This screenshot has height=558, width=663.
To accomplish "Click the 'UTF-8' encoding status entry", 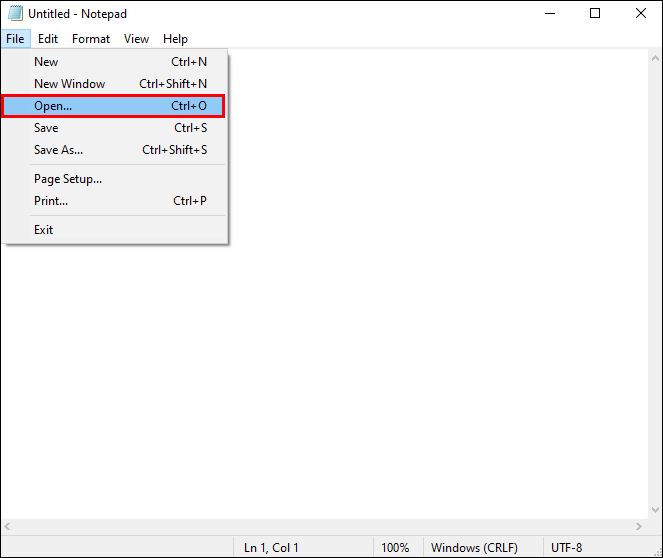I will pos(566,548).
